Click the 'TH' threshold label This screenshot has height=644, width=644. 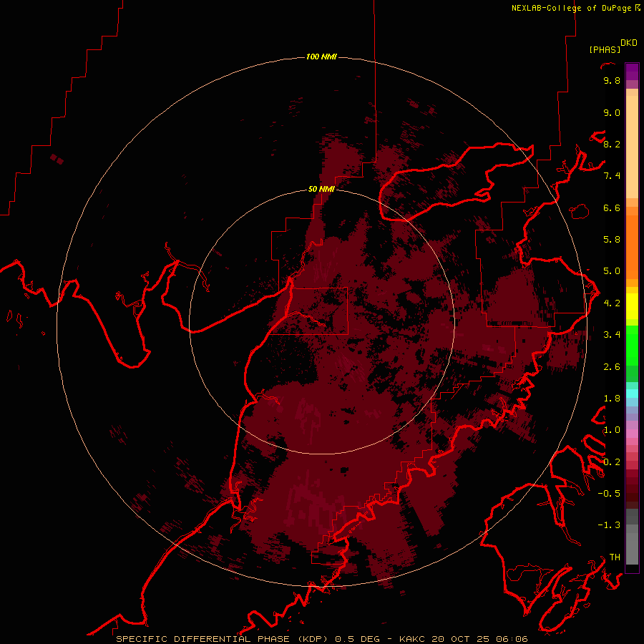pyautogui.click(x=615, y=557)
